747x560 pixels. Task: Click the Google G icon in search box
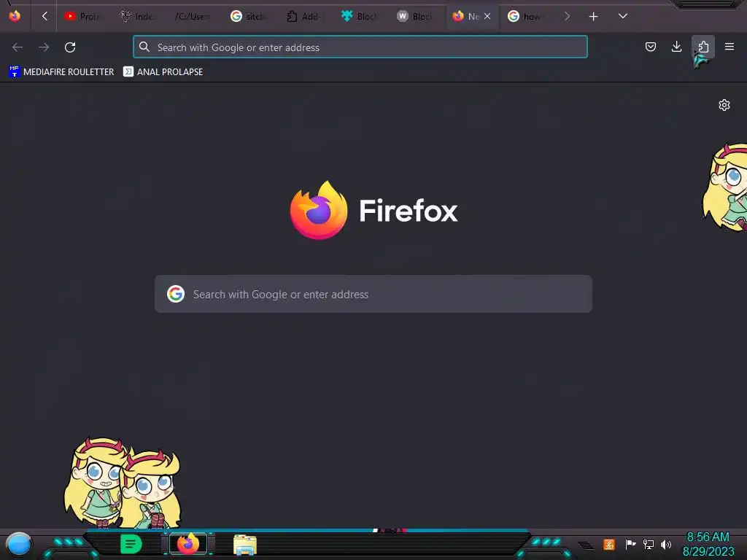click(176, 295)
